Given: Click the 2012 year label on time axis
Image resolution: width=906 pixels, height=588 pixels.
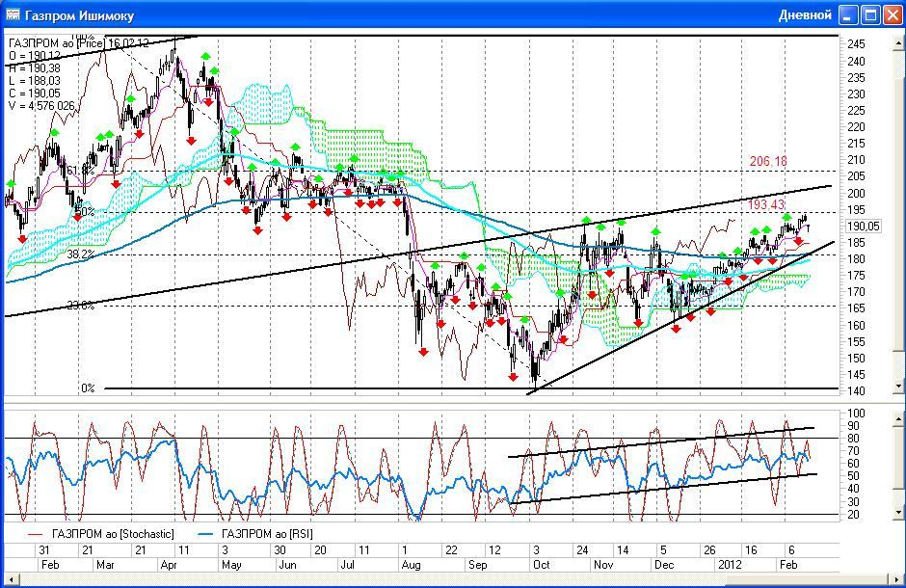Looking at the screenshot, I should (x=730, y=564).
